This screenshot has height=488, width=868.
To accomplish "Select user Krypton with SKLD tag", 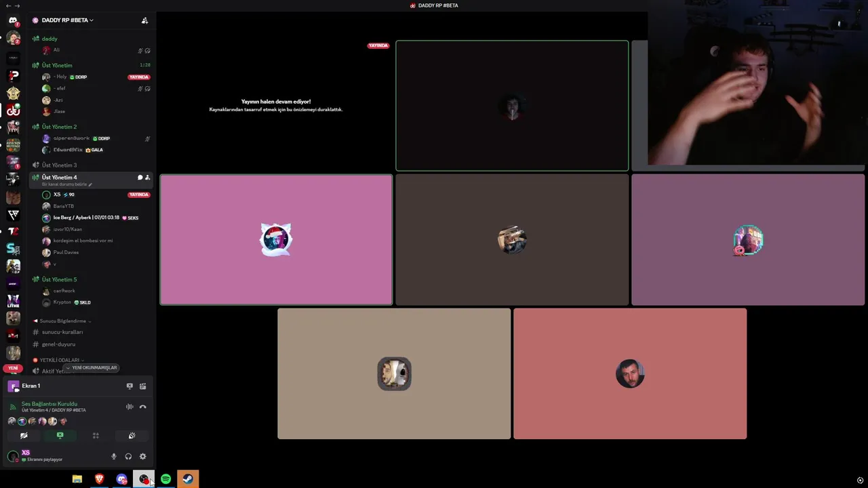I will pos(62,302).
